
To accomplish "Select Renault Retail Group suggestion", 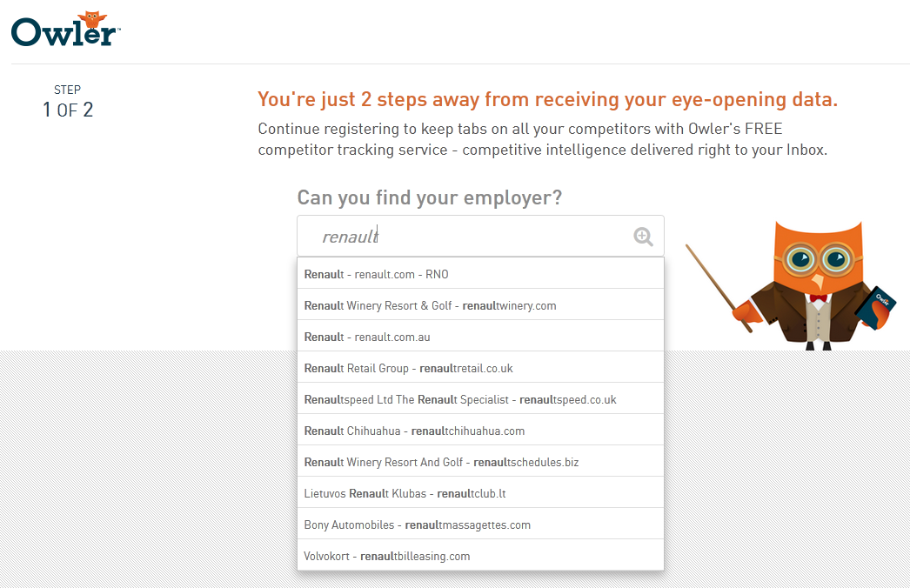I will 480,367.
